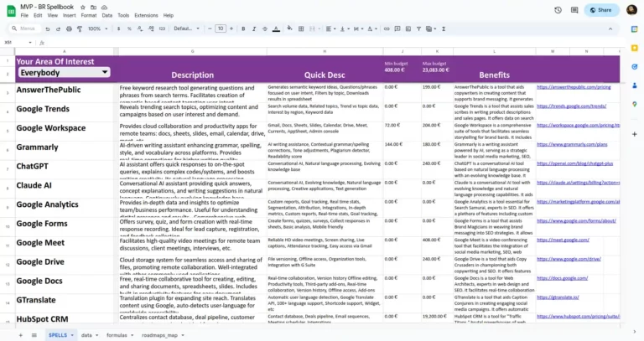Open the Insert menu

pos(69,15)
